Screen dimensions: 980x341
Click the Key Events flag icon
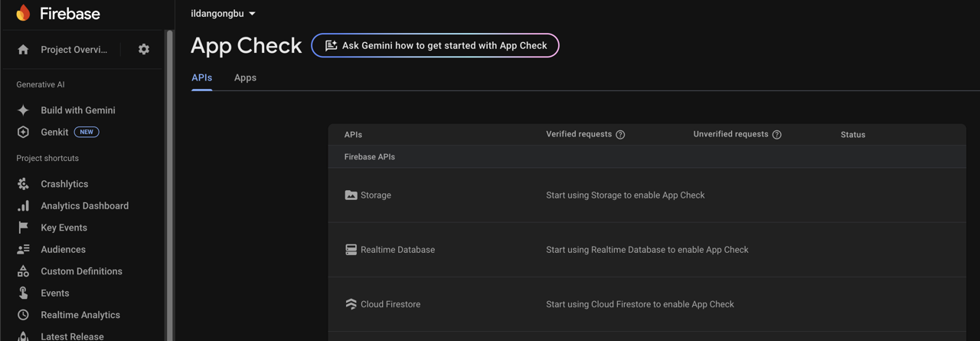23,228
